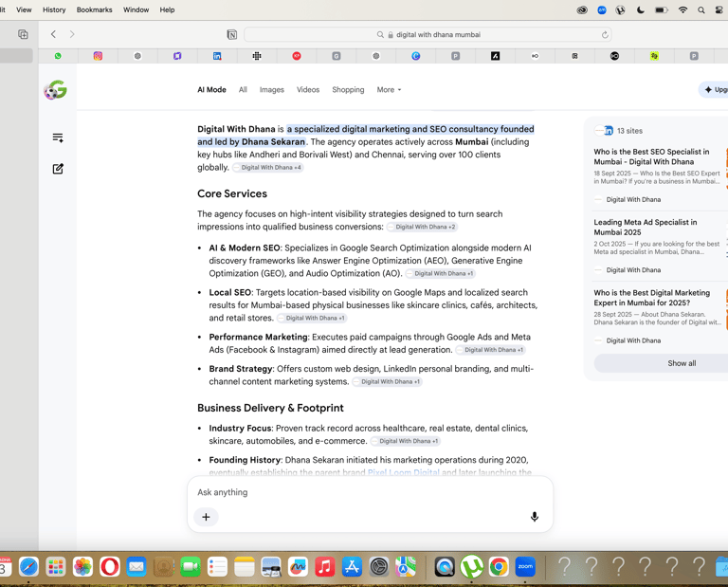The width and height of the screenshot is (728, 587).
Task: Open App Store from the dock
Action: point(352,567)
